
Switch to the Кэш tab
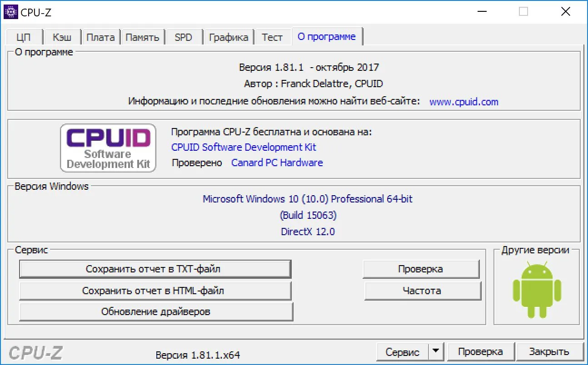click(x=63, y=37)
